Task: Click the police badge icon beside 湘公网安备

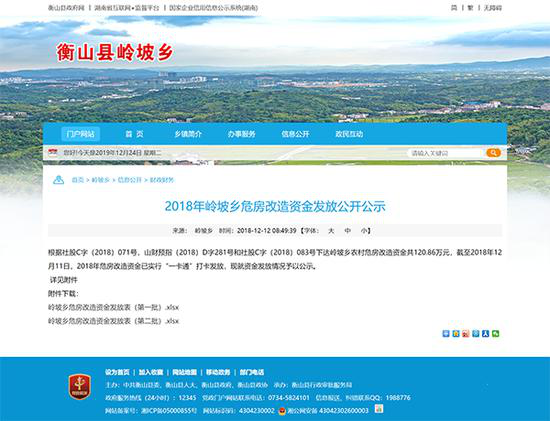Action: tap(282, 411)
